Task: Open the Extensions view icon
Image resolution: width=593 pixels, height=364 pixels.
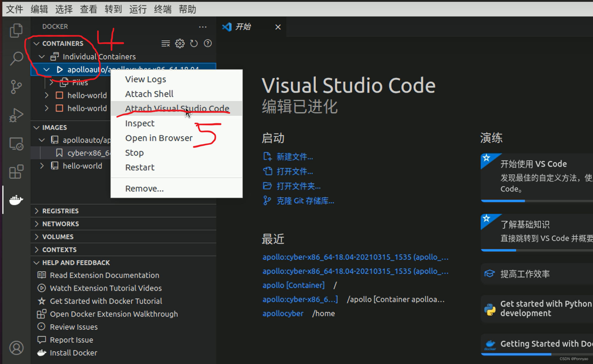Action: coord(16,172)
